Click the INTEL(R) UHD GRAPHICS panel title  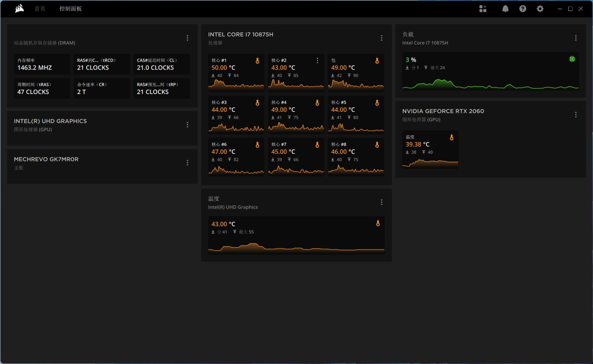(50, 121)
